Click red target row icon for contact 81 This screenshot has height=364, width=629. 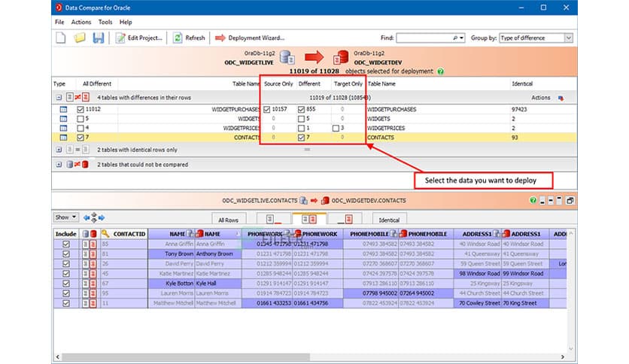[x=93, y=253]
